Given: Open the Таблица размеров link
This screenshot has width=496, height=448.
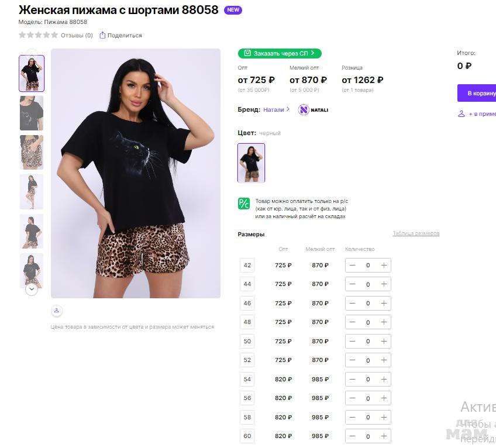Looking at the screenshot, I should (416, 233).
